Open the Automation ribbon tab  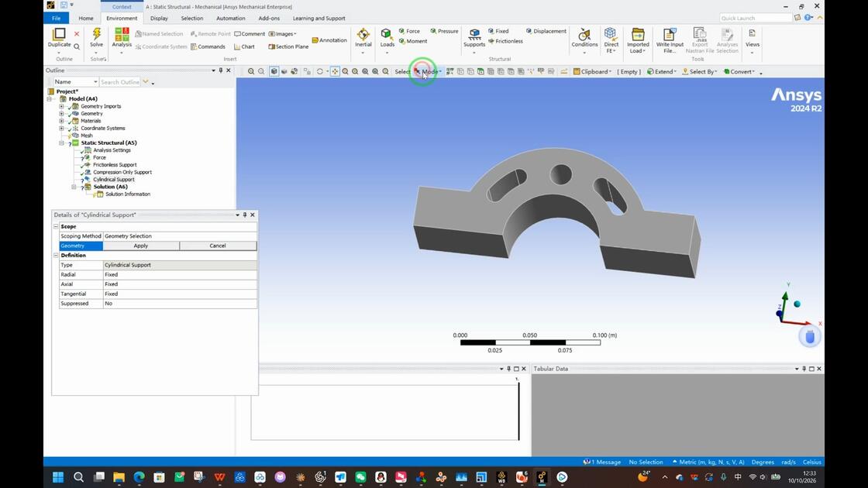(x=230, y=19)
